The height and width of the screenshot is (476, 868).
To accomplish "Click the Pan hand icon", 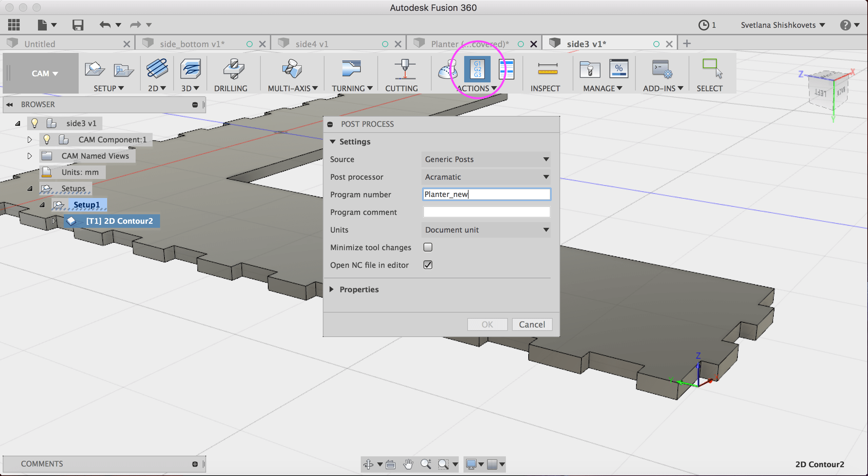I will point(409,464).
